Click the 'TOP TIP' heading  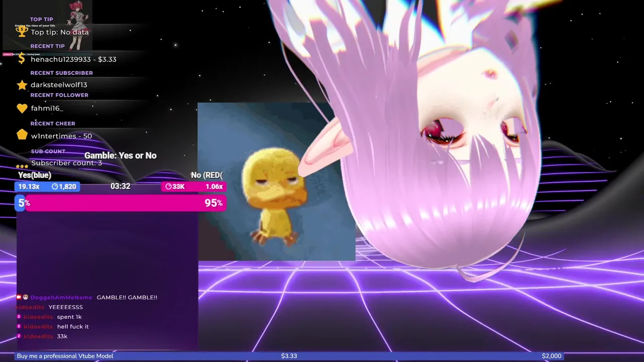pos(41,20)
